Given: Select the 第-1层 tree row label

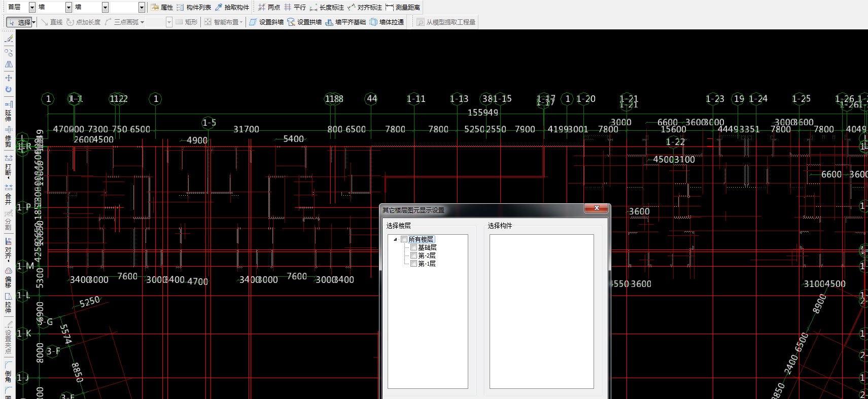Looking at the screenshot, I should pos(427,264).
